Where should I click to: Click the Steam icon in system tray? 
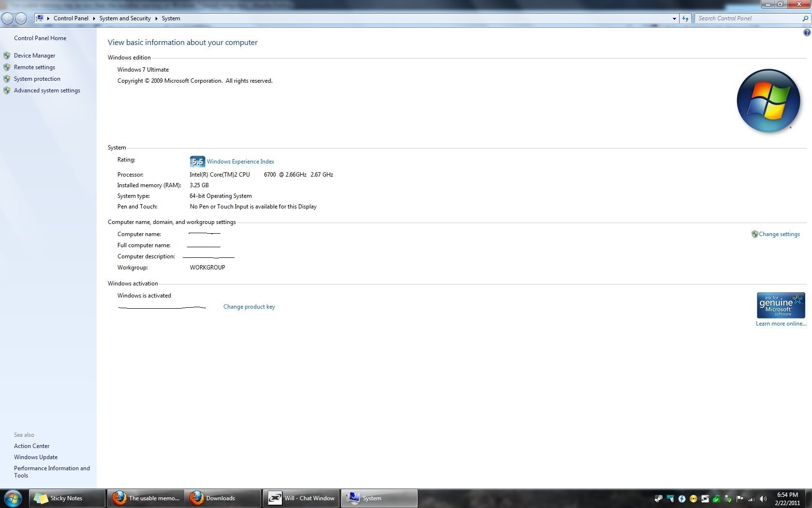coord(658,498)
